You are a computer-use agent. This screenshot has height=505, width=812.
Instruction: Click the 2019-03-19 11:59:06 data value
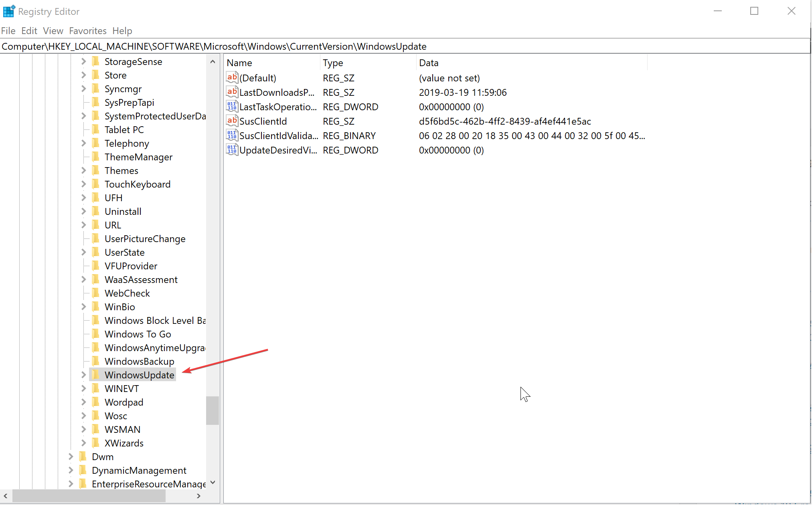click(463, 92)
